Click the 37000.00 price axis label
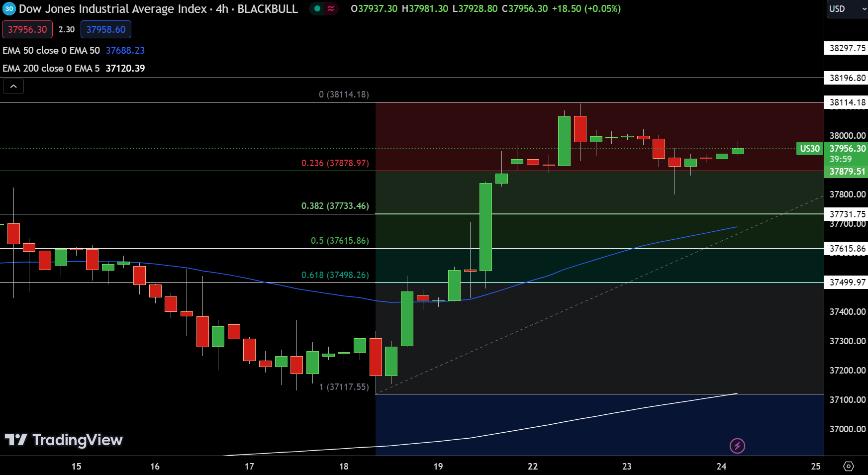868x475 pixels. click(x=848, y=429)
